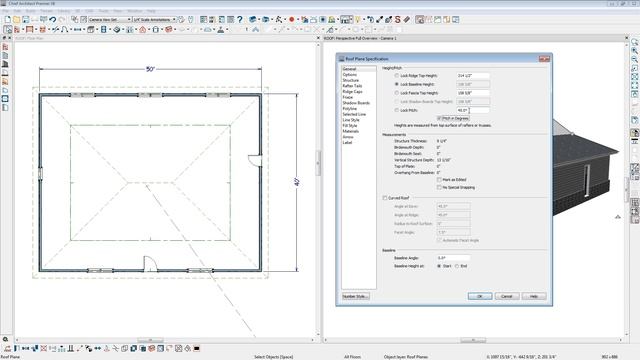The height and width of the screenshot is (360, 640).
Task: Expand dropdown arrow beside the Roof tool
Action: (x=149, y=30)
